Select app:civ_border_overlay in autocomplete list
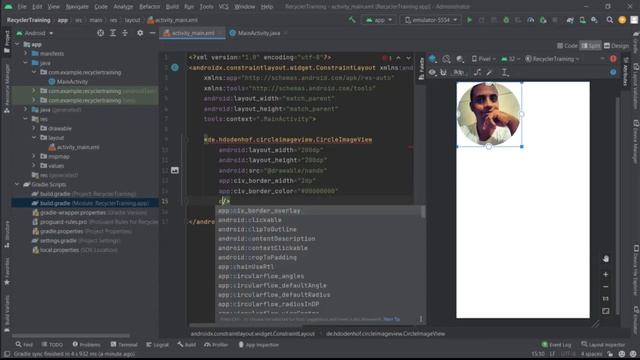 318,211
